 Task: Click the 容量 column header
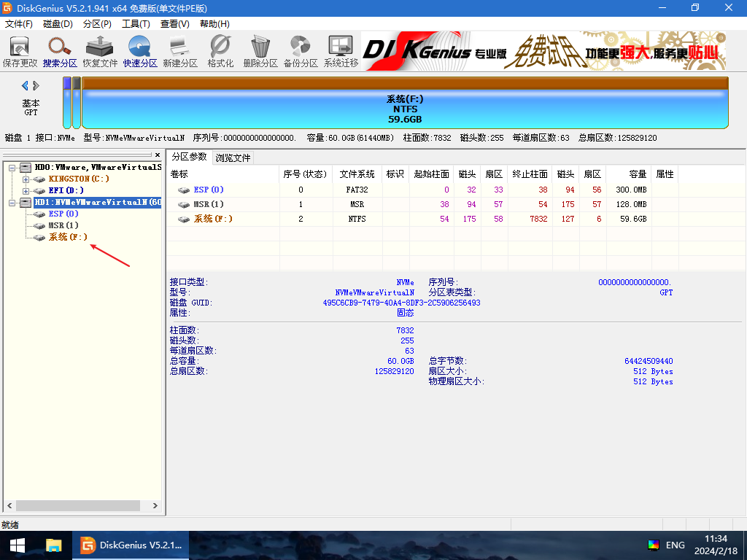(628, 174)
